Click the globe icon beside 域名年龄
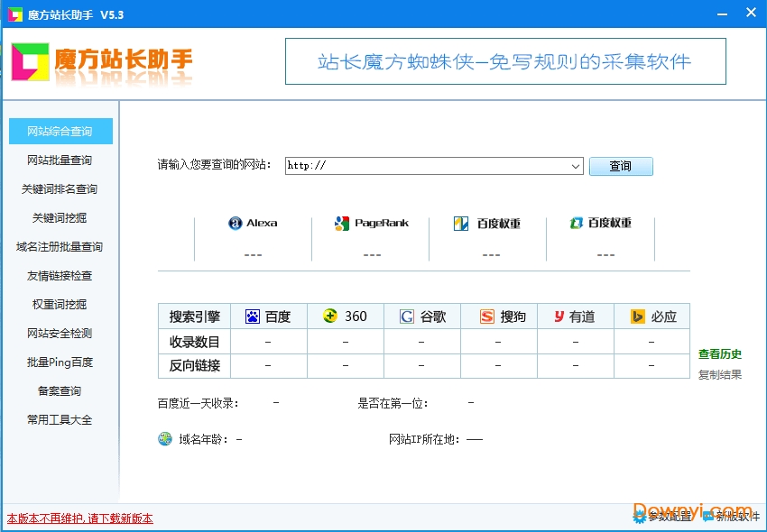The height and width of the screenshot is (532, 767). pos(165,439)
